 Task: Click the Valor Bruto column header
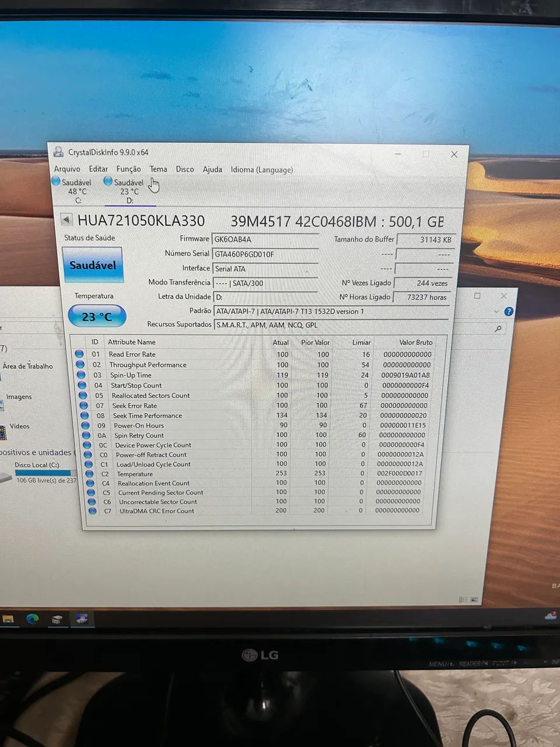pos(416,342)
